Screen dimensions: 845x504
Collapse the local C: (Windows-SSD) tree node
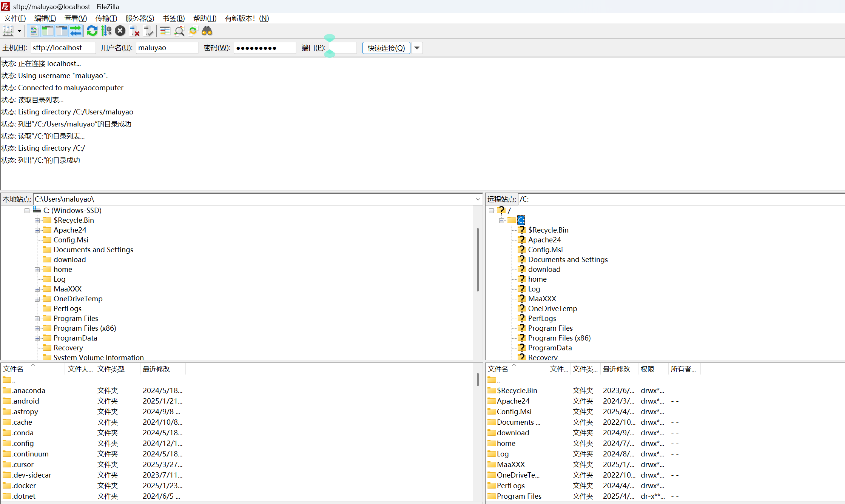click(x=27, y=211)
